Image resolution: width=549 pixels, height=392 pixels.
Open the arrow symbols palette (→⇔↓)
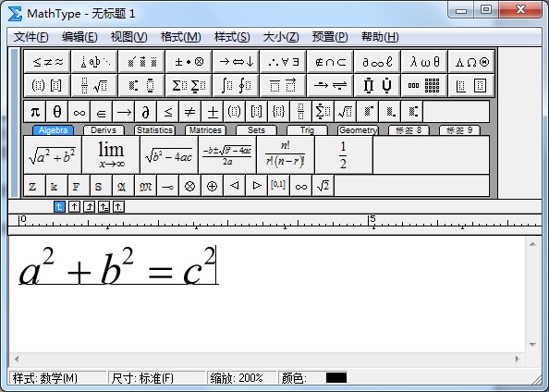(236, 62)
